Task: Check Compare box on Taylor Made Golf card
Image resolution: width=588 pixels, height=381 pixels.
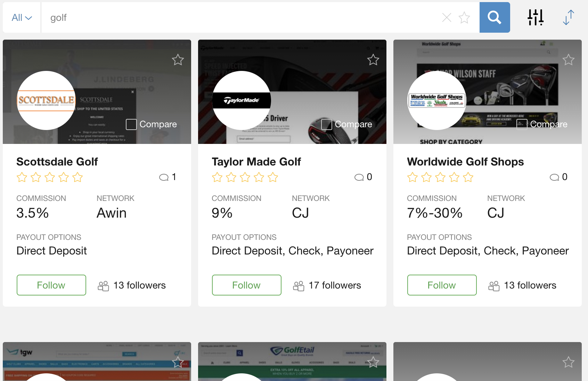Action: tap(326, 124)
